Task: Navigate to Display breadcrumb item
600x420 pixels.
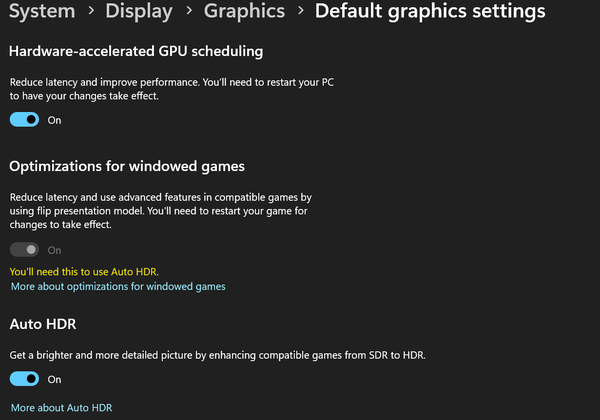Action: 139,11
